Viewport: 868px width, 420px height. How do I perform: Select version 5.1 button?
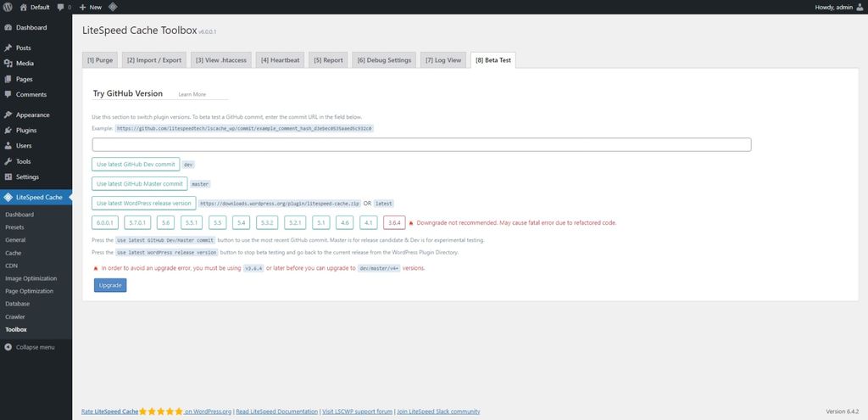321,223
